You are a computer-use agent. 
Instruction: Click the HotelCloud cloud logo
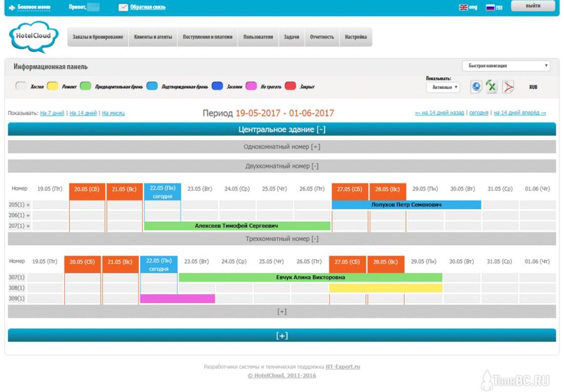33,36
